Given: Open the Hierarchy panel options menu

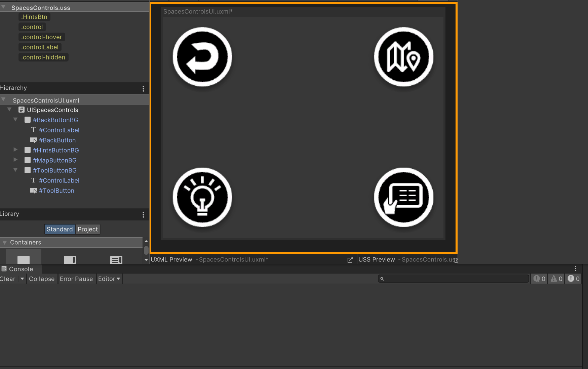Looking at the screenshot, I should [x=144, y=88].
